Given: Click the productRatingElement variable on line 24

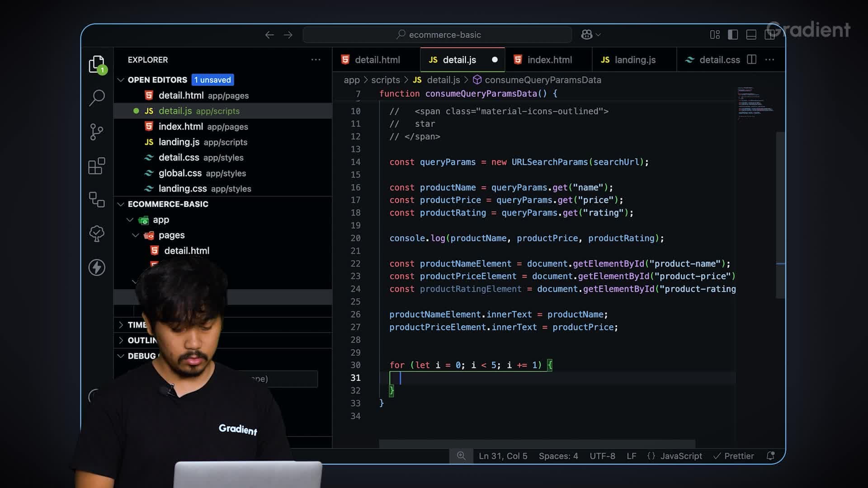Looking at the screenshot, I should coord(470,289).
